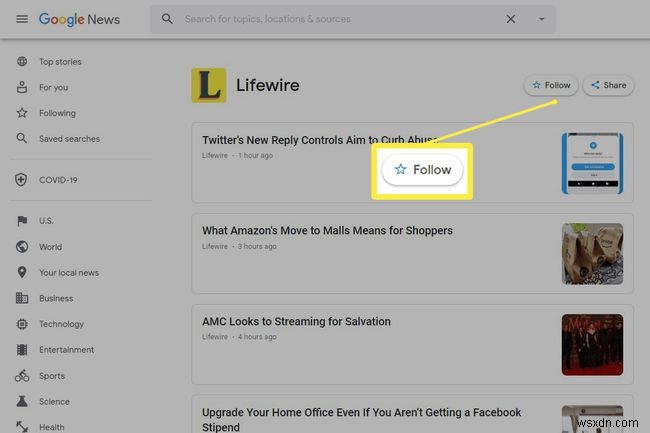Open Saved searches

tap(69, 139)
